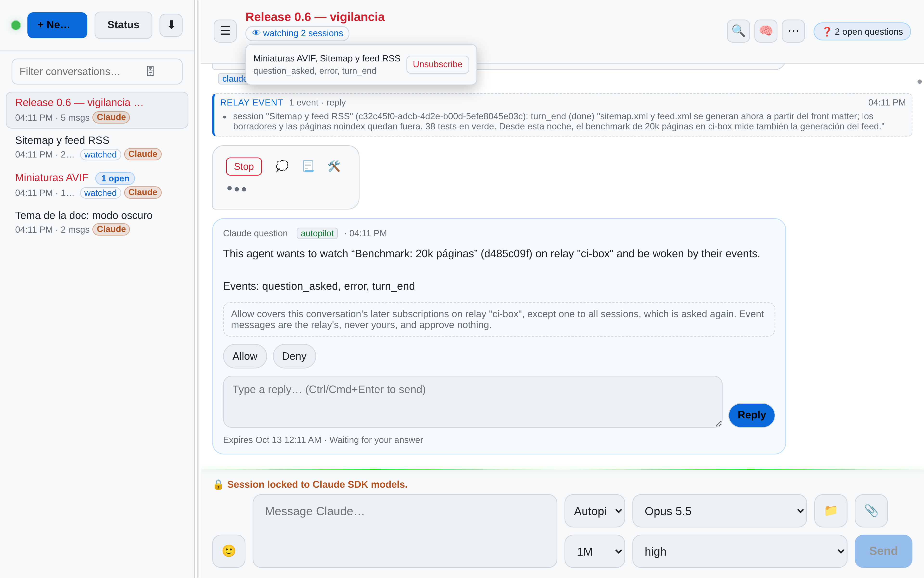Open Tema de la doc: modo oscuro conversation
The height and width of the screenshot is (578, 924).
tap(97, 222)
